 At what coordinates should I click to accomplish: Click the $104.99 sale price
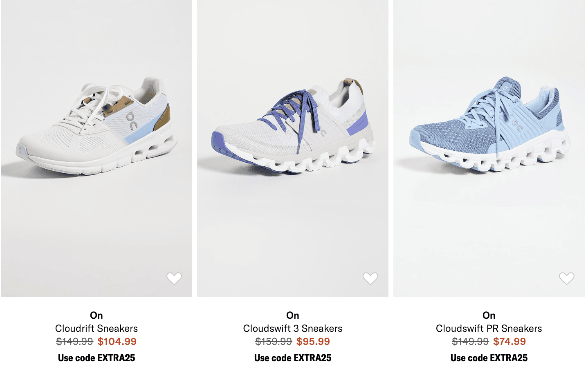(117, 342)
